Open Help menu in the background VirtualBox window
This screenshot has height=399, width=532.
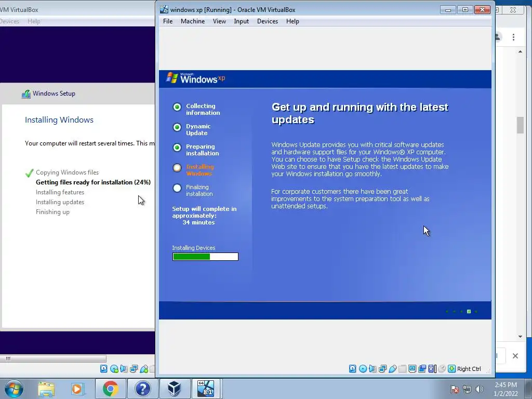point(34,21)
